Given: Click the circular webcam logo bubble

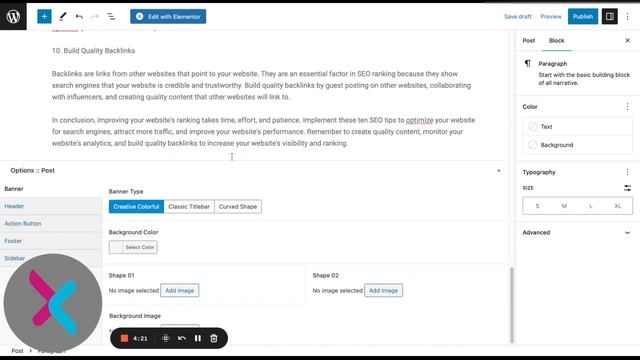Looking at the screenshot, I should (53, 302).
